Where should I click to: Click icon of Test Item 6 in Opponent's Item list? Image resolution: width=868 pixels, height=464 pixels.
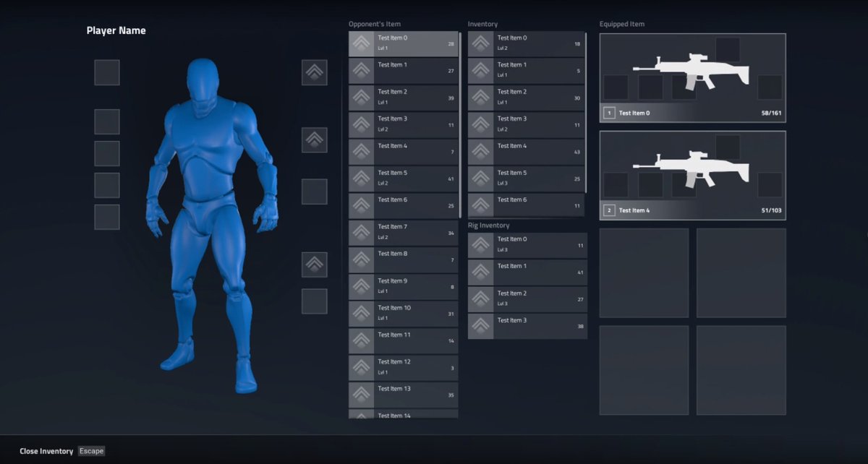coord(361,206)
